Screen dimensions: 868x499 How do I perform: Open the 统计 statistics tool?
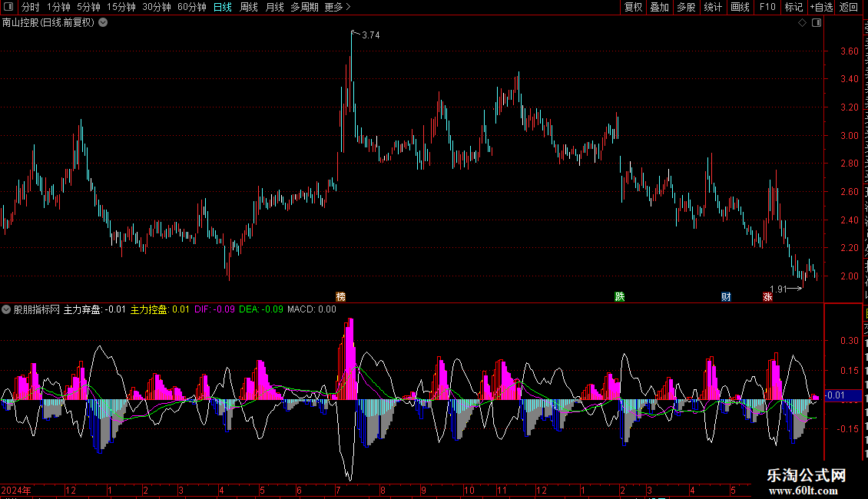point(713,7)
